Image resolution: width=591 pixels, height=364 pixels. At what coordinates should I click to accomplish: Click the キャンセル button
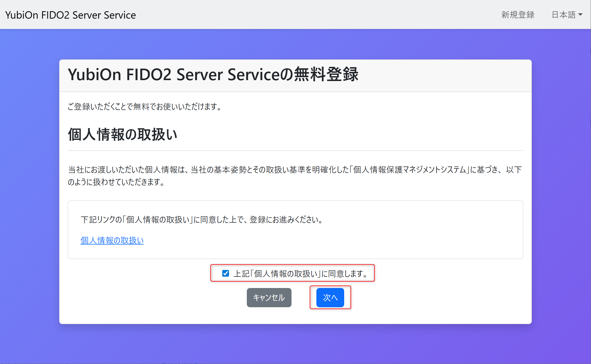point(269,297)
